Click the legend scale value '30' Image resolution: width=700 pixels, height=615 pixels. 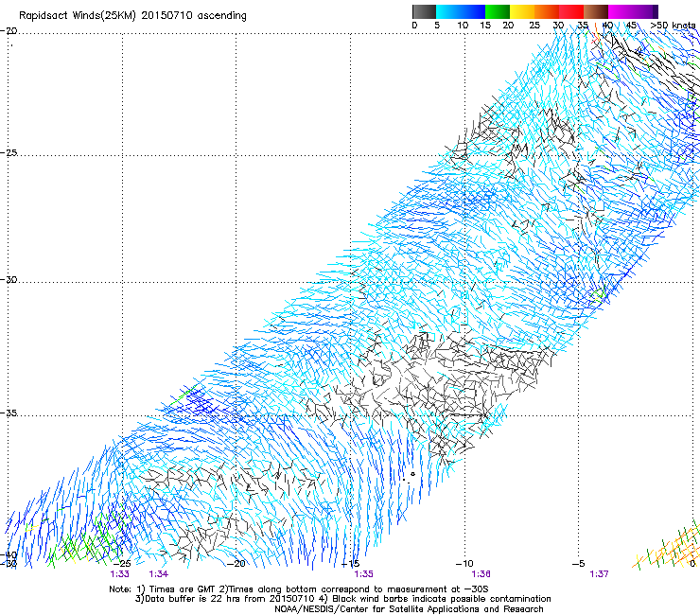(x=558, y=26)
